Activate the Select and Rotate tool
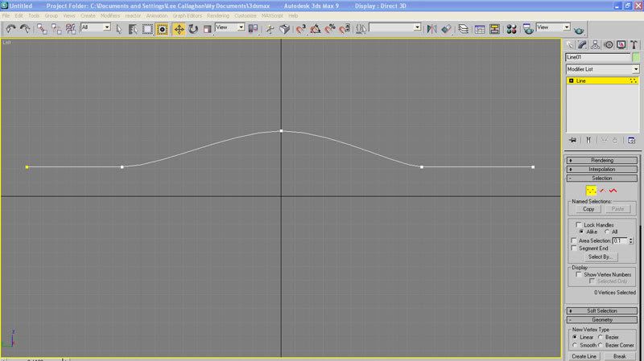The width and height of the screenshot is (644, 361). 193,29
